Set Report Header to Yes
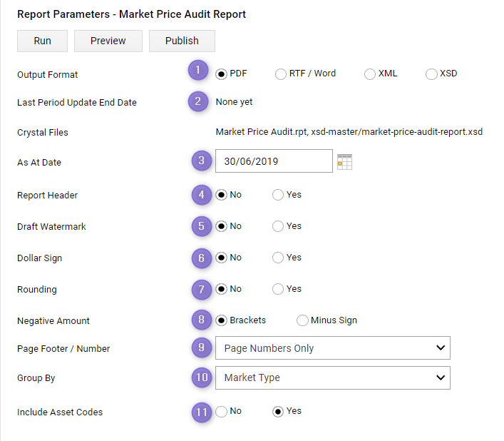The height and width of the screenshot is (441, 504). coord(278,195)
